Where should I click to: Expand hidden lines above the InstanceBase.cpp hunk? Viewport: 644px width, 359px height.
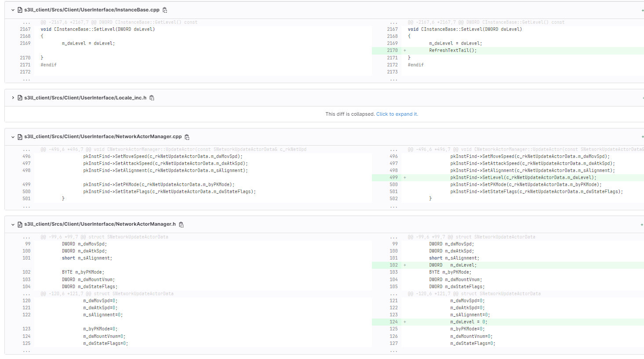25,22
